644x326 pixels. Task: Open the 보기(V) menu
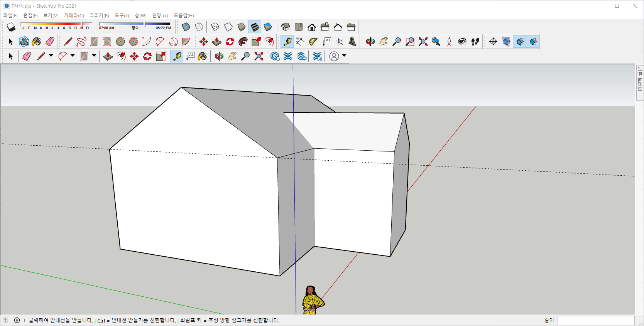click(51, 15)
